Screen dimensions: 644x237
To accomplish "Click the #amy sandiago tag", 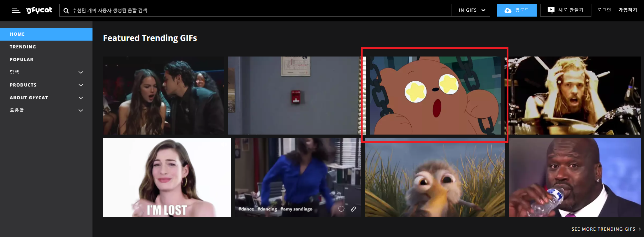I will (296, 209).
